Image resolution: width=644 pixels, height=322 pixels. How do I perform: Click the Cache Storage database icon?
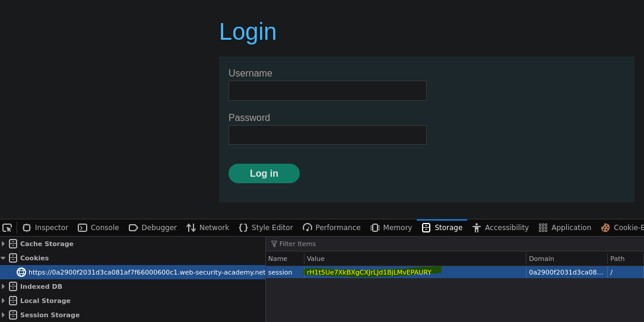coord(13,244)
